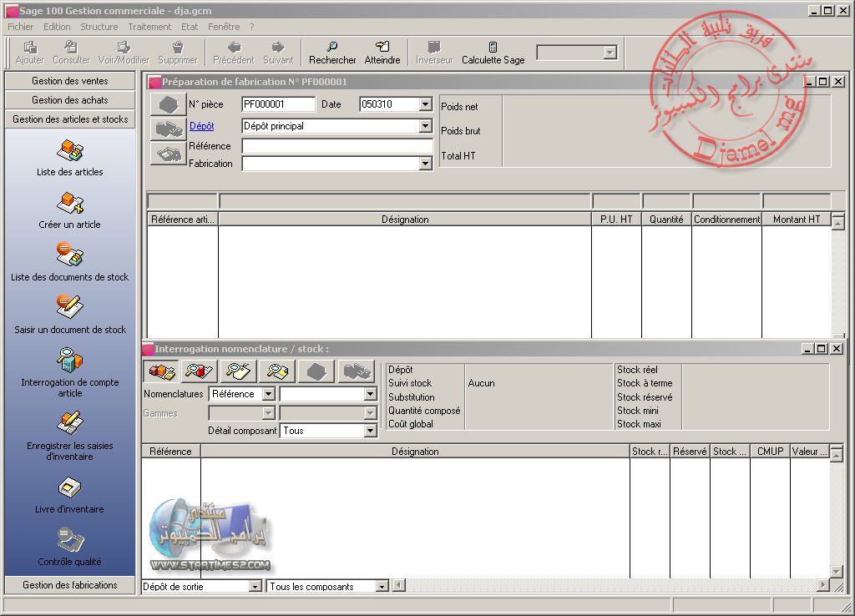Toggle the second magnifier filter button

pos(236,371)
